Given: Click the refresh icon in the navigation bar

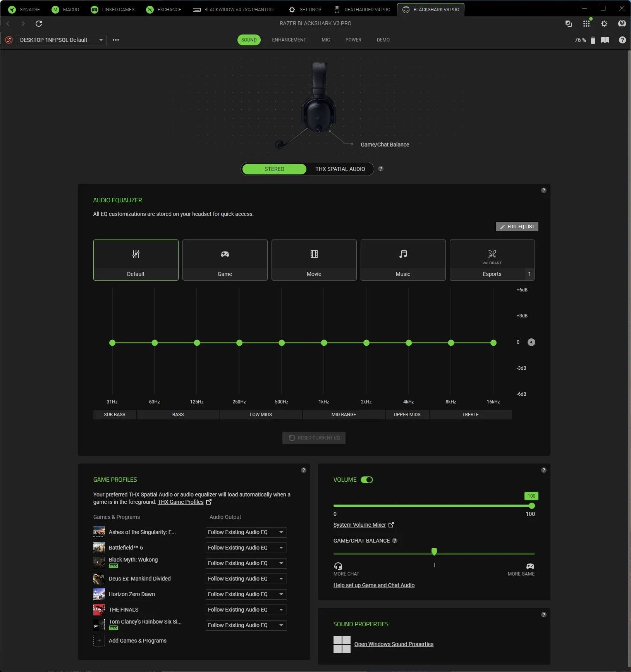Looking at the screenshot, I should pyautogui.click(x=39, y=24).
